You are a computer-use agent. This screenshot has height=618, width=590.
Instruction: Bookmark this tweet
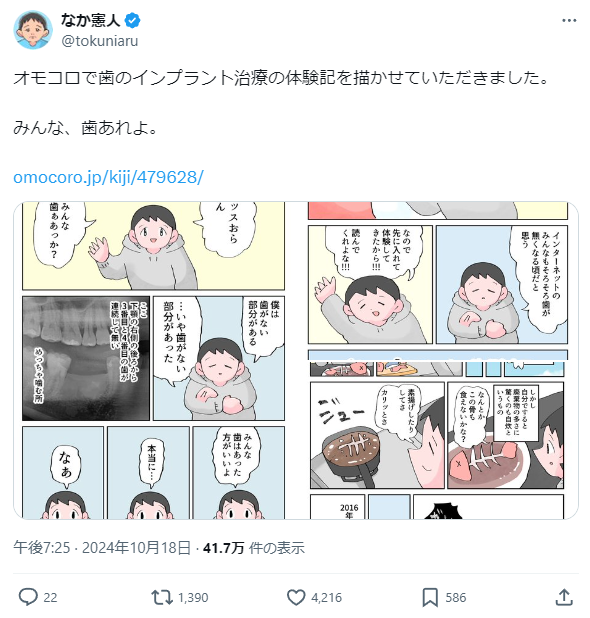[430, 597]
